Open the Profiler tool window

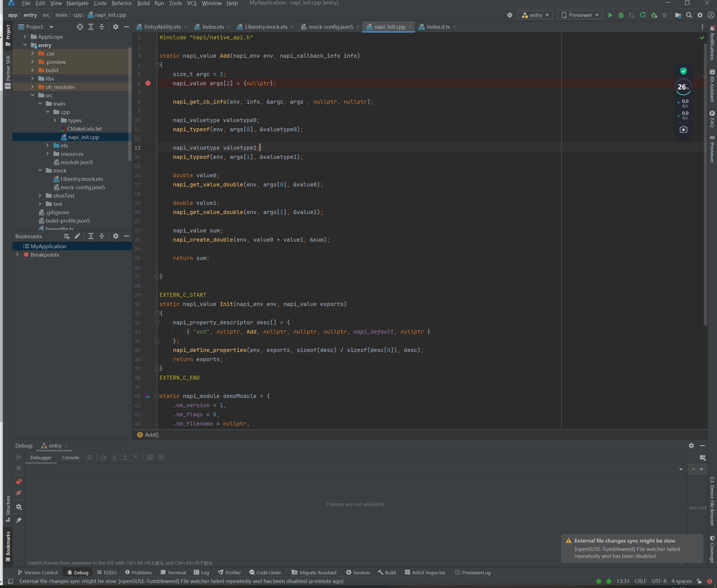click(x=230, y=572)
